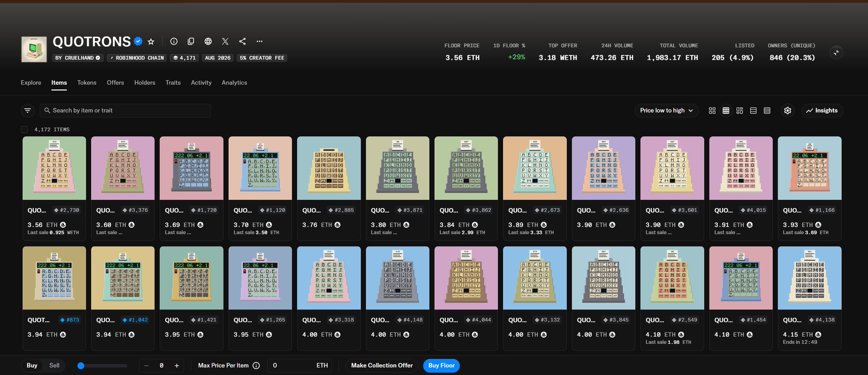Viewport: 868px width, 375px height.
Task: Open the display settings gear icon
Action: tap(787, 111)
